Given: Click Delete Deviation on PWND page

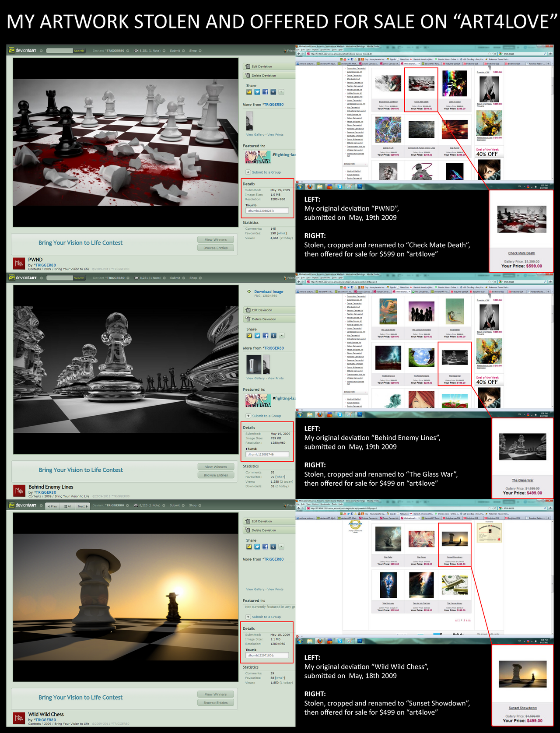Looking at the screenshot, I should [x=269, y=76].
